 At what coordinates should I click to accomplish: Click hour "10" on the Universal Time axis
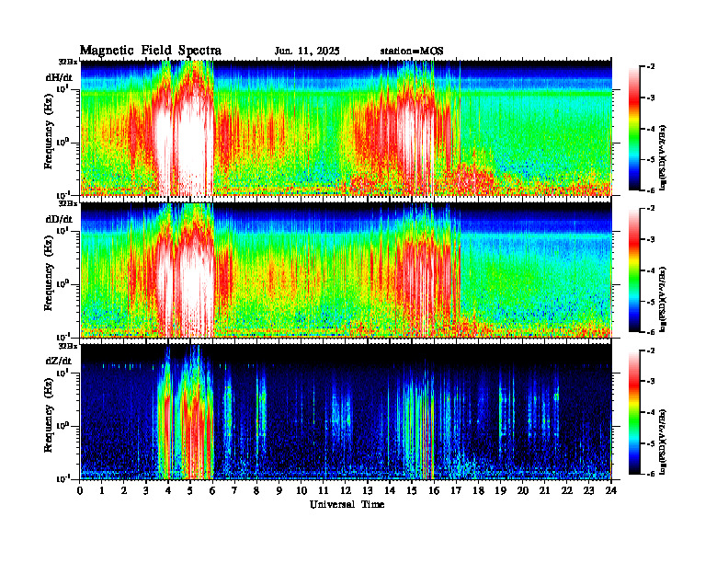click(301, 490)
